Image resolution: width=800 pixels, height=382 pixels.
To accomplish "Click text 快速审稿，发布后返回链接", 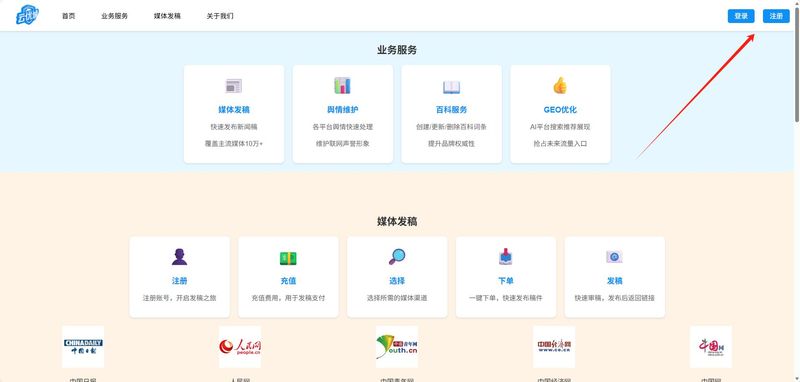I will (614, 298).
